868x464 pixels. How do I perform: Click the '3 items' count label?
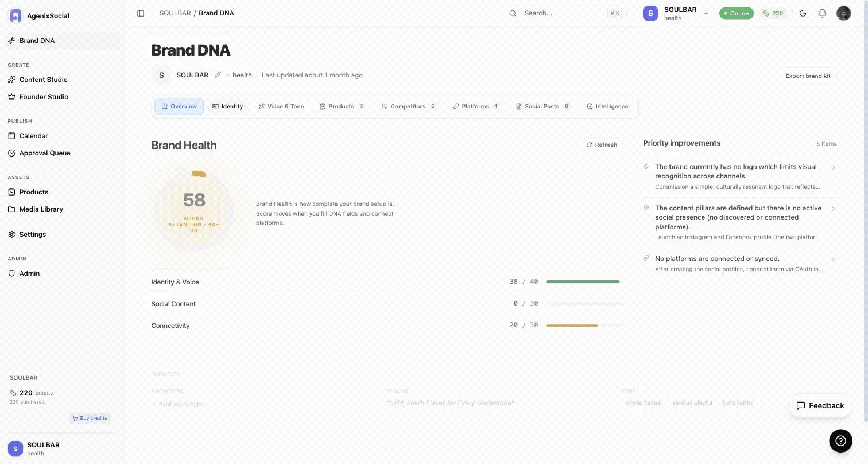827,144
